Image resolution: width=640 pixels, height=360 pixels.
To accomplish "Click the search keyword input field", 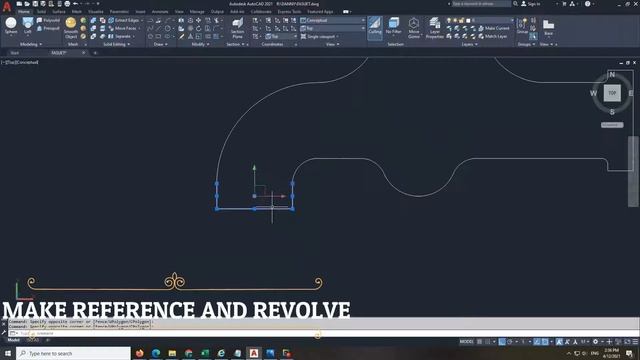I will pos(481,4).
